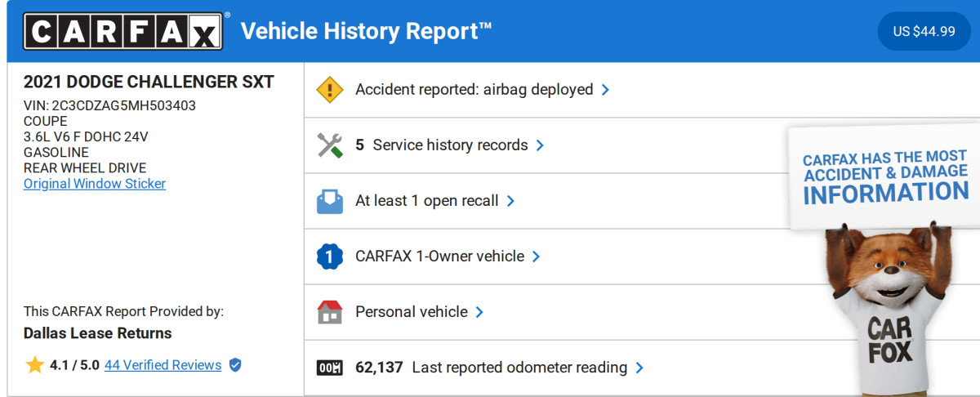This screenshot has width=980, height=397.
Task: Click the accident warning diamond icon
Action: 330,90
